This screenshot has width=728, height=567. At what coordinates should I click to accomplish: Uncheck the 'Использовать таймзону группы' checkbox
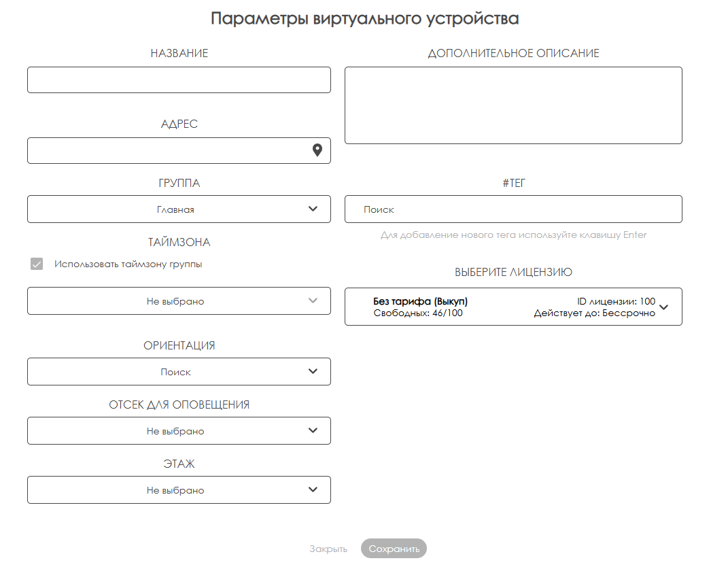point(37,264)
